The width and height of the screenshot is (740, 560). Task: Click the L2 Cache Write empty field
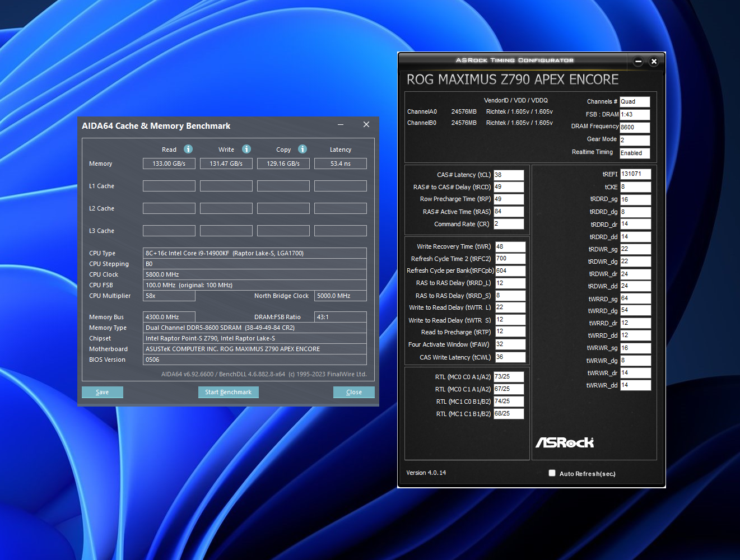point(226,208)
